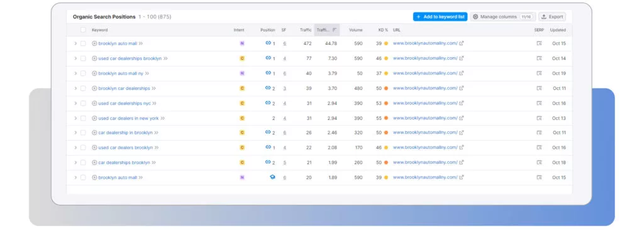Click the link icon in 'brooklyn auto mall ny' Position
The image size is (644, 230).
(x=268, y=73)
